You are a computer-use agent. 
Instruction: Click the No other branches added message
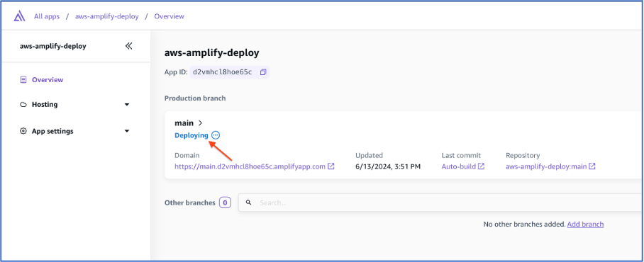pos(524,224)
